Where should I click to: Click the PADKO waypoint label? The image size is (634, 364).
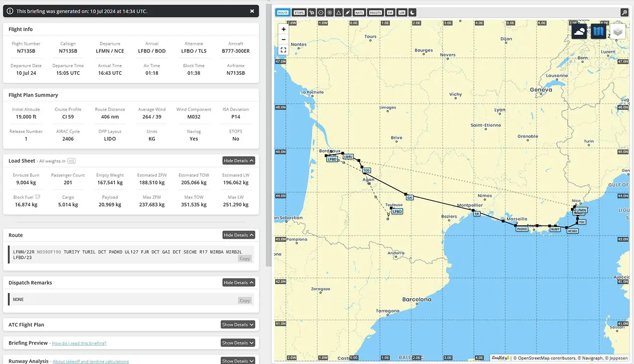point(522,229)
